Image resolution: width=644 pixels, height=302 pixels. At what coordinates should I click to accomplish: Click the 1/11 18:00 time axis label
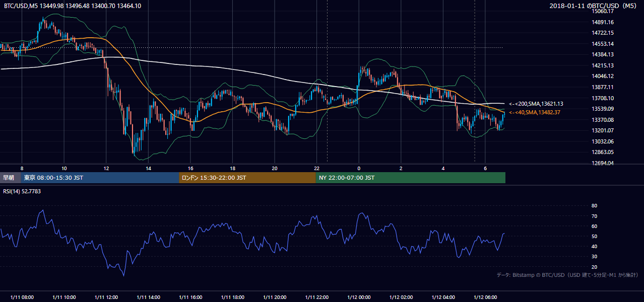coord(232,297)
